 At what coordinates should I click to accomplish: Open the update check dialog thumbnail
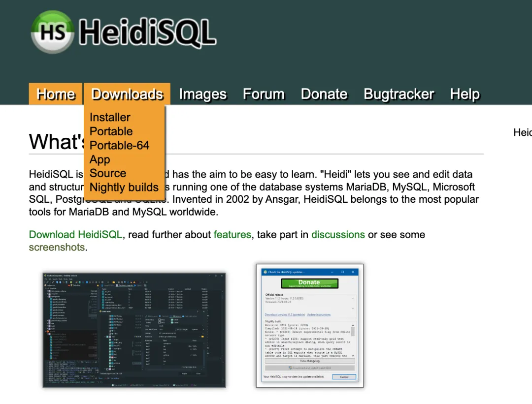[x=309, y=325]
